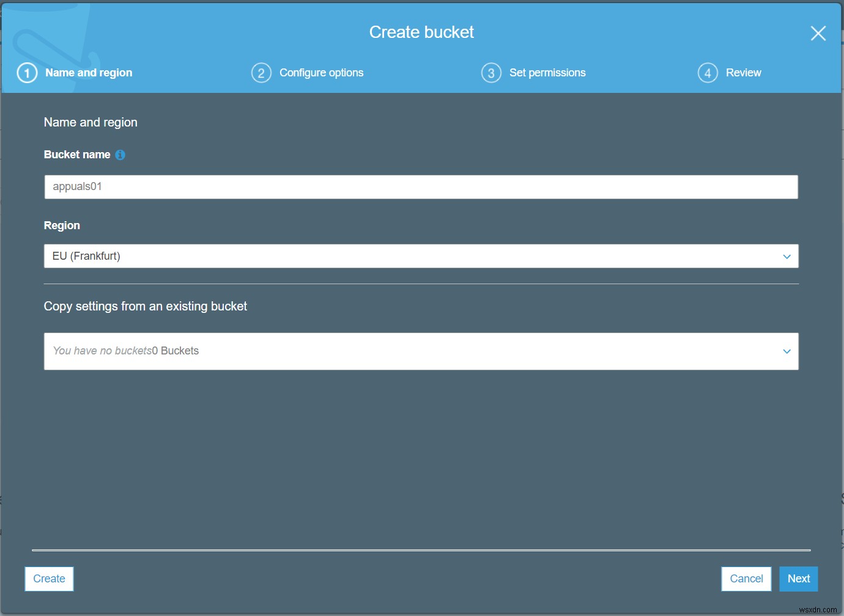This screenshot has width=844, height=616.
Task: Expand the Copy settings bucket dropdown
Action: [x=421, y=351]
